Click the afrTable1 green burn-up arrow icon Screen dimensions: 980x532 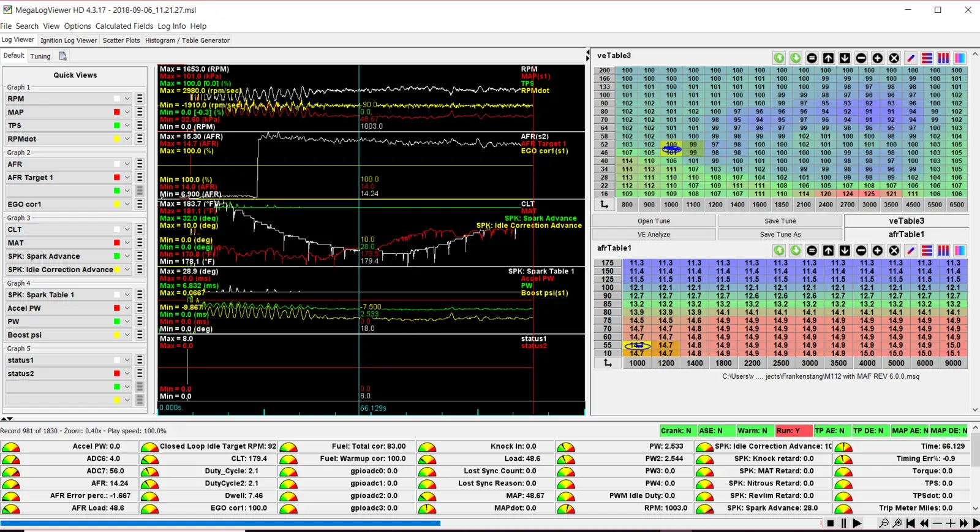click(x=779, y=250)
